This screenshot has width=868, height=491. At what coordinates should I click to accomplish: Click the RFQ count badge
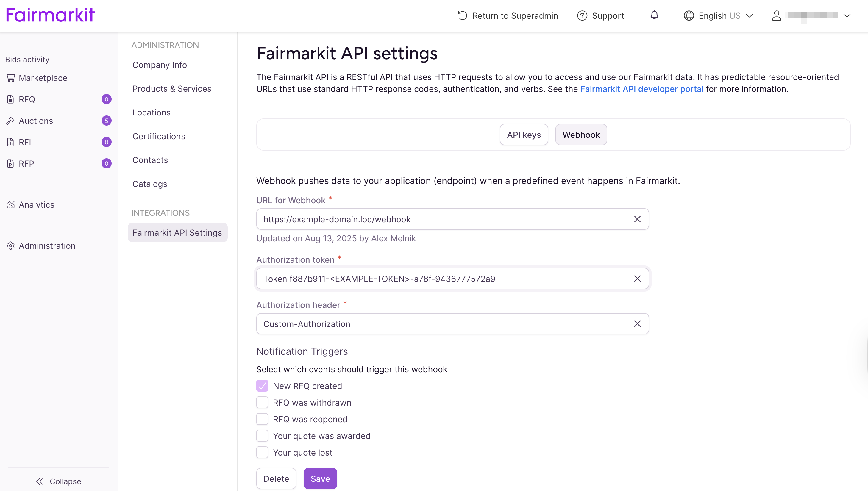(x=106, y=99)
